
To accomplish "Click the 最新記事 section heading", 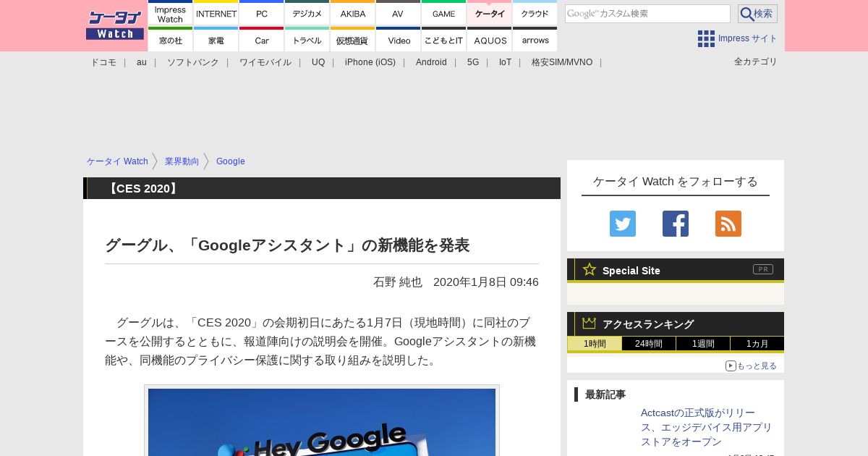I will [605, 394].
